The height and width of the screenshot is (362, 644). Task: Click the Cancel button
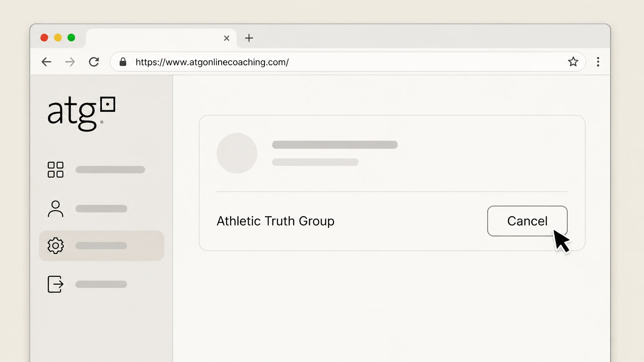tap(527, 221)
